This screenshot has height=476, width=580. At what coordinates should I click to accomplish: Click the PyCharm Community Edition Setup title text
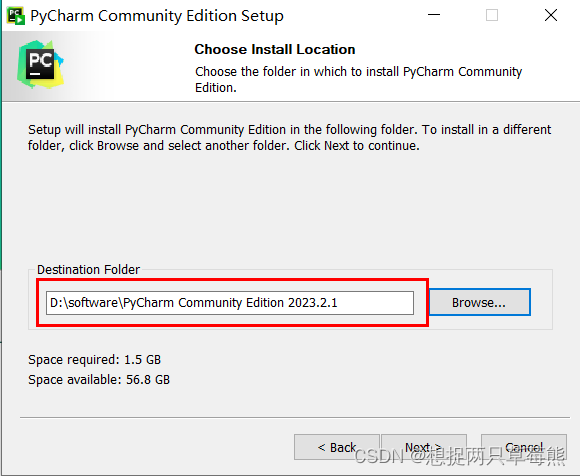(x=157, y=16)
